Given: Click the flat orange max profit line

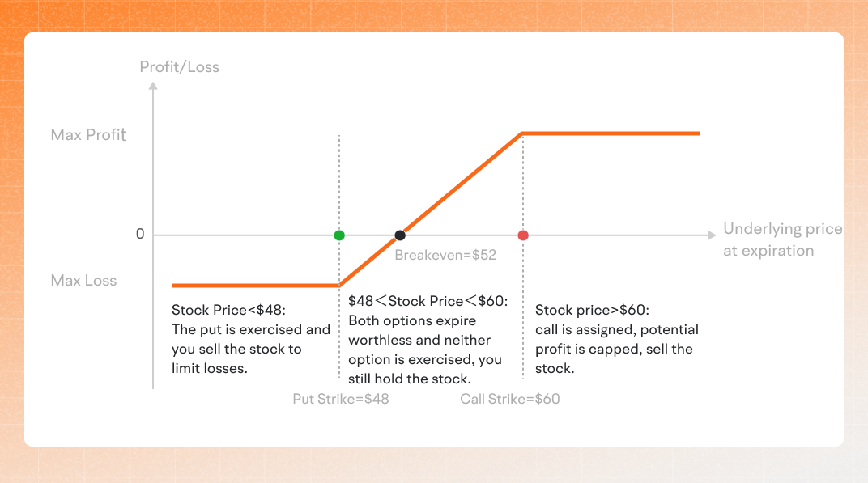Looking at the screenshot, I should click(x=611, y=133).
